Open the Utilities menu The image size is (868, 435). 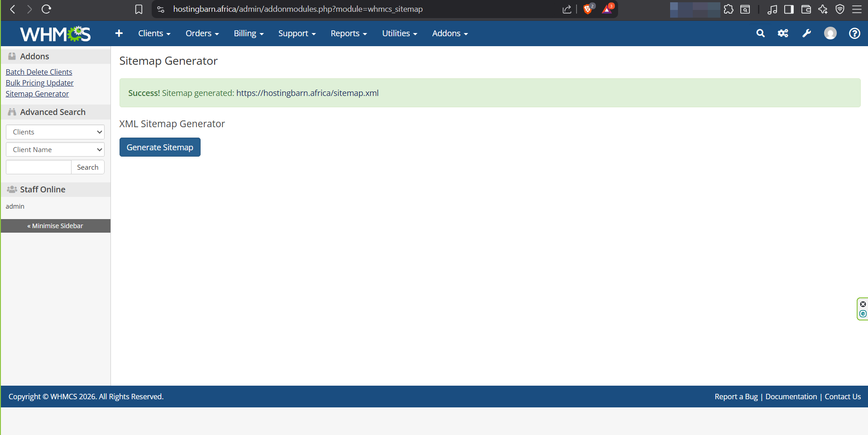pos(399,33)
